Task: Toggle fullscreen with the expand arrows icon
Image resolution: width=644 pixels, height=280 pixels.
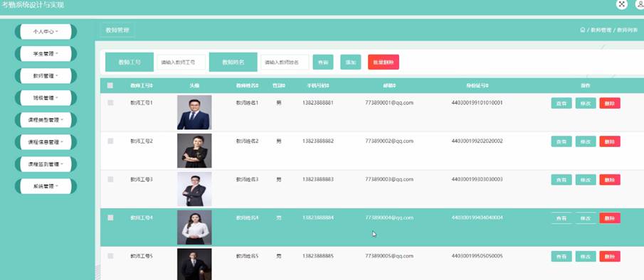Action: tap(622, 4)
